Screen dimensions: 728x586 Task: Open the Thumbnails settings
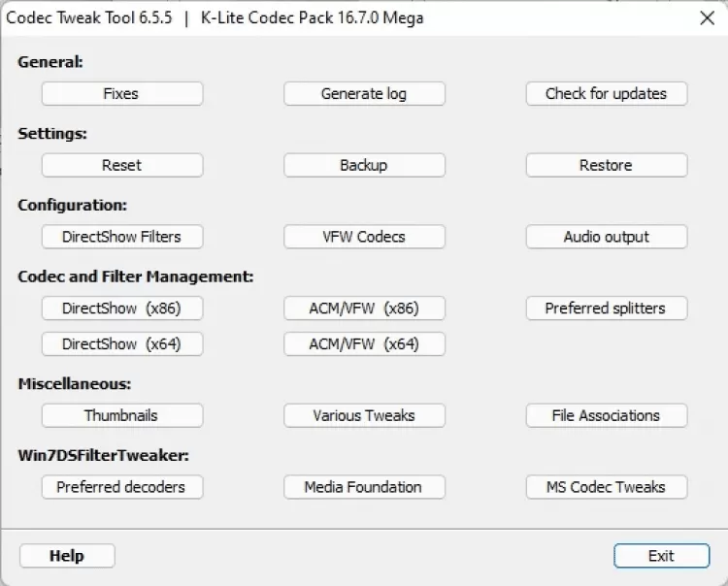121,416
